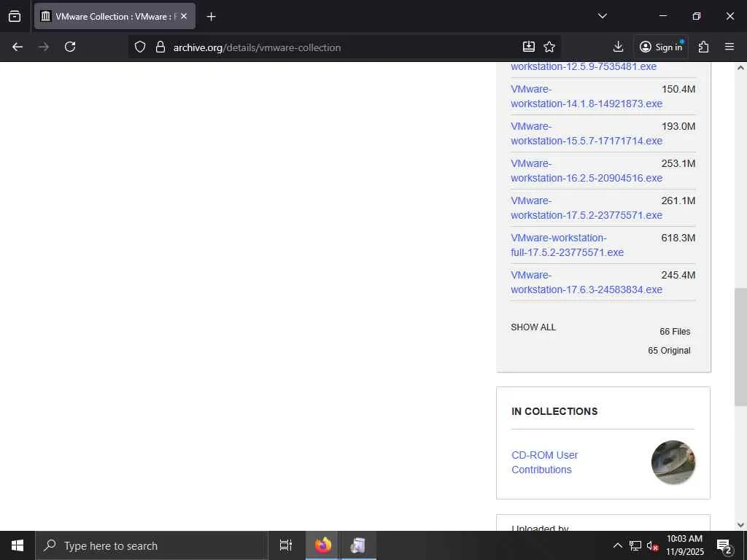
Task: Open Firefox View icon in tab strip
Action: click(x=15, y=16)
